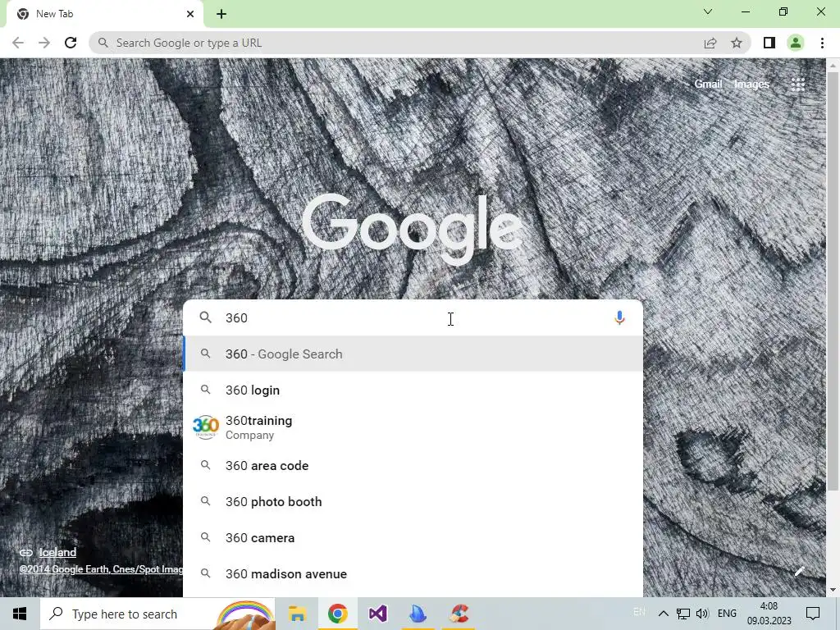Switch the ENG input language indicator
840x630 pixels.
(x=727, y=614)
